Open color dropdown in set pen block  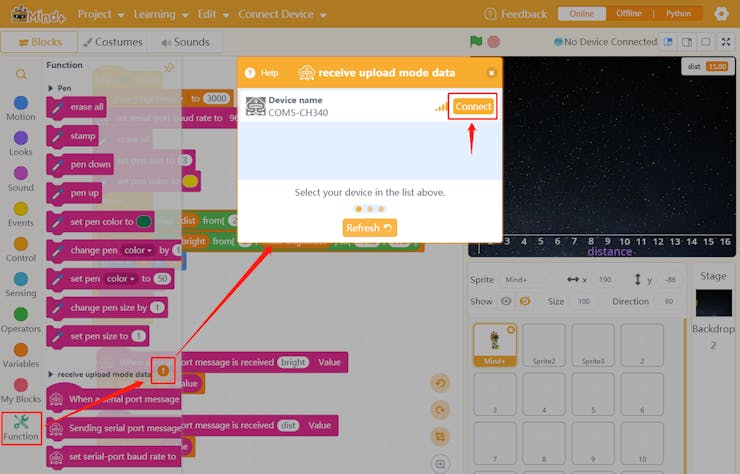[120, 279]
